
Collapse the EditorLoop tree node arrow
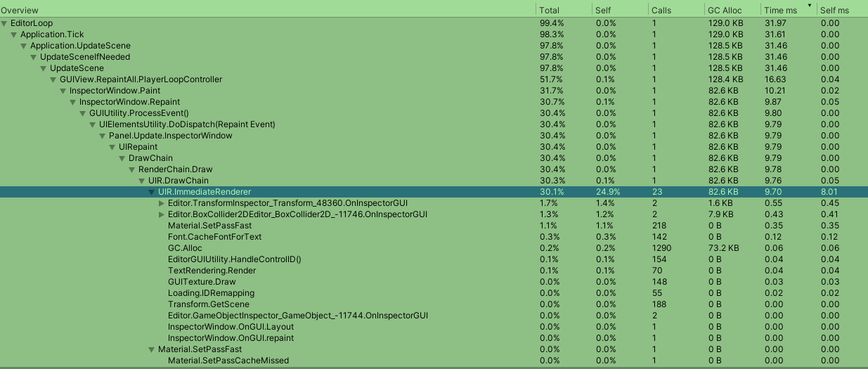coord(4,23)
